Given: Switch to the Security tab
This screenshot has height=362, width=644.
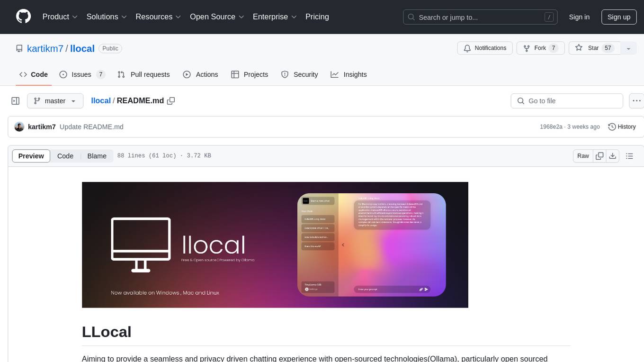Looking at the screenshot, I should point(299,74).
